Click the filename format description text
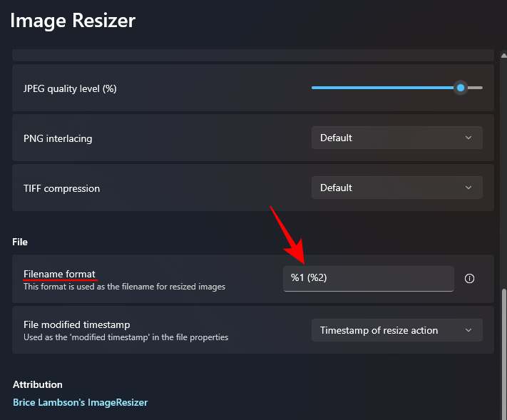The width and height of the screenshot is (507, 420). pyautogui.click(x=124, y=287)
